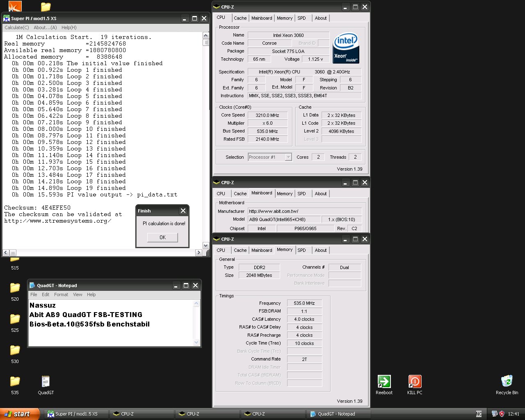Click the Checksum: 4E4EFE50 line

click(x=37, y=208)
